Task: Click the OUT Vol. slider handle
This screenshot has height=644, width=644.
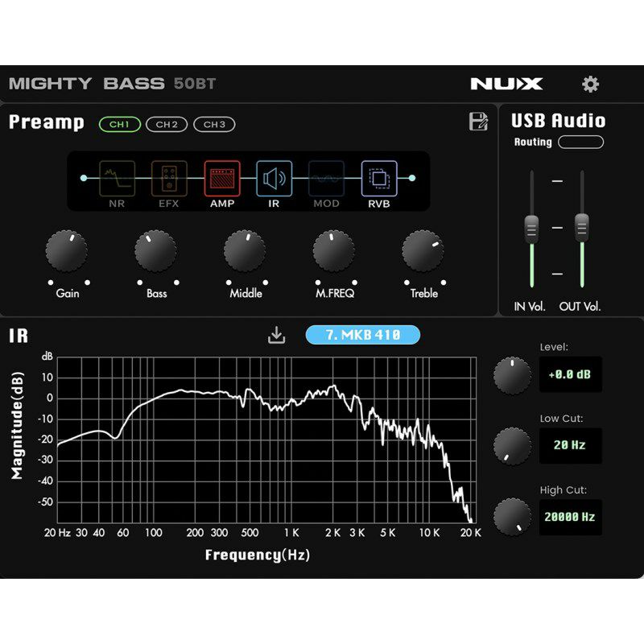Action: pos(581,227)
